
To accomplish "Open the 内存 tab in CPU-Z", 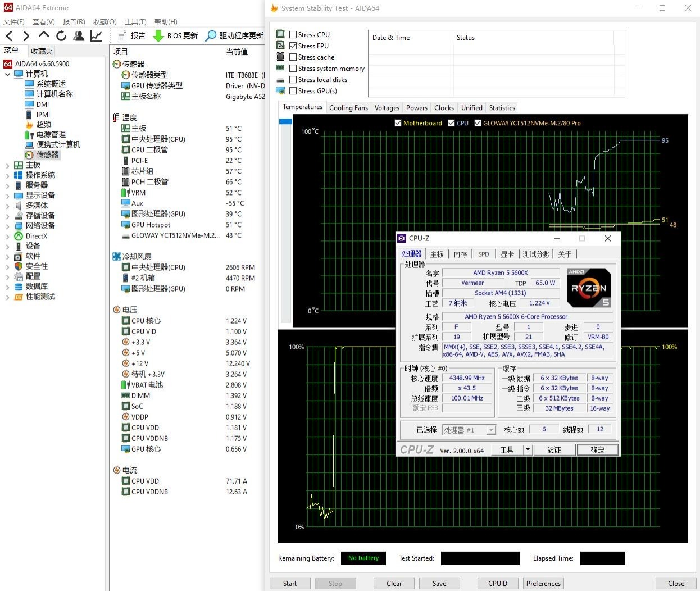I will [460, 254].
